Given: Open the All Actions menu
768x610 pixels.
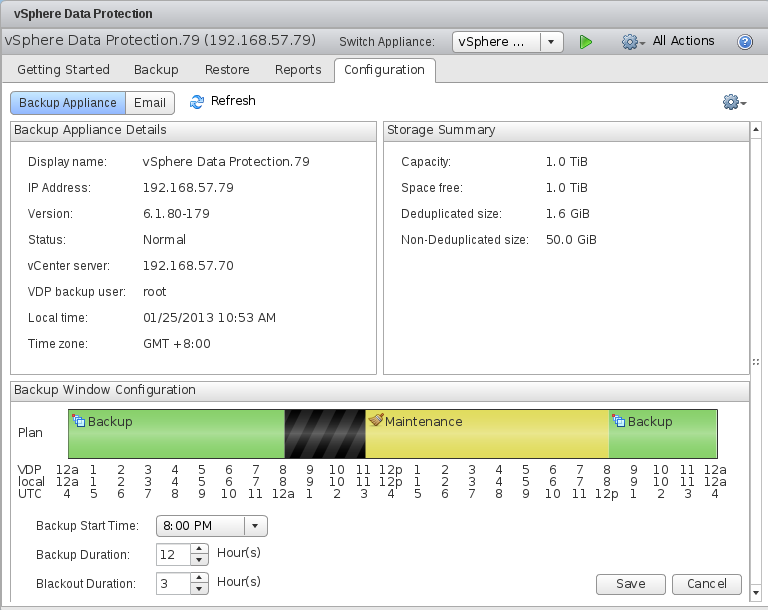Looking at the screenshot, I should 683,41.
